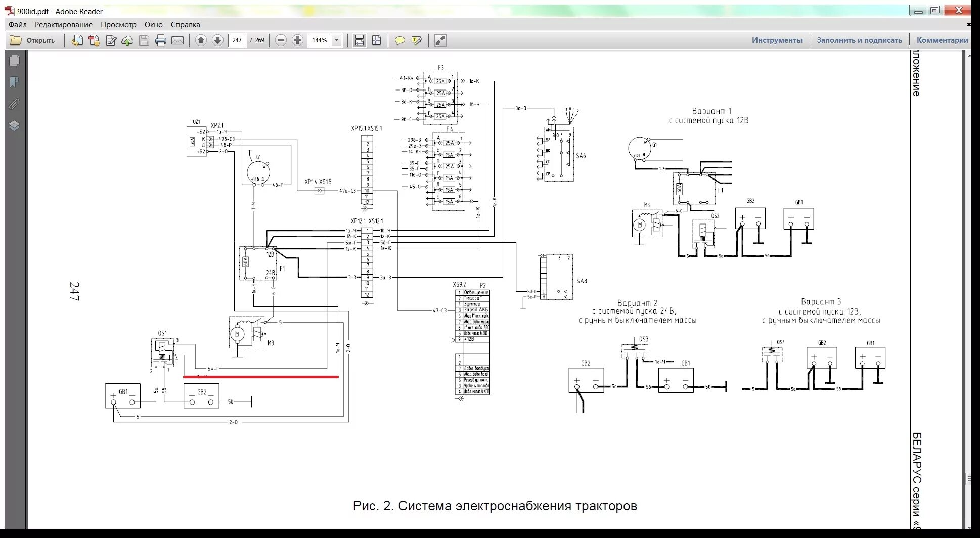
Task: Go to next page arrow
Action: point(217,40)
